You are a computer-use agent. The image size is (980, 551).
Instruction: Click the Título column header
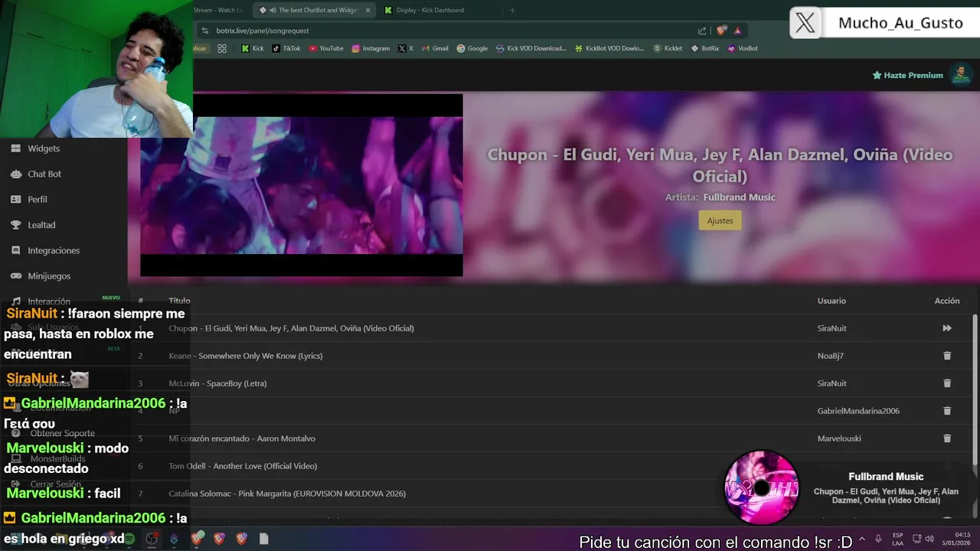179,301
